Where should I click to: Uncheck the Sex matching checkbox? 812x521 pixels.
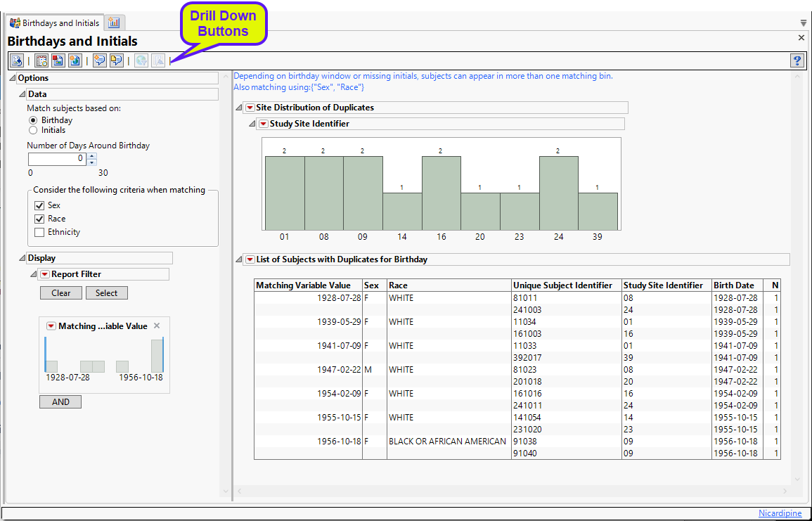40,205
